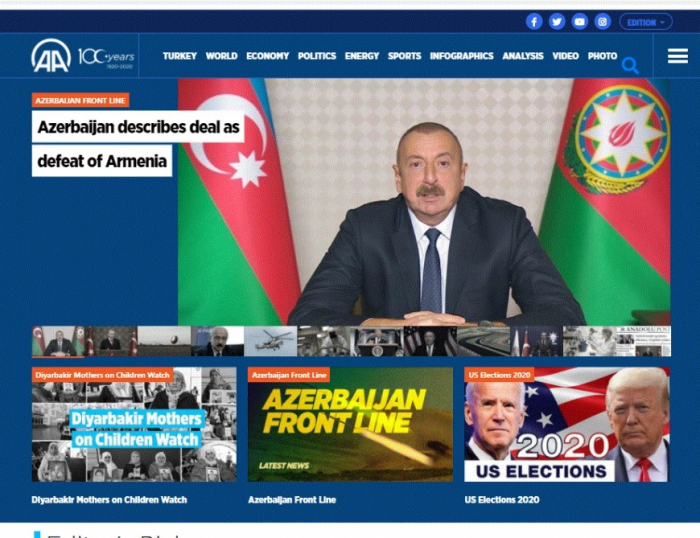Screen dimensions: 700x538
Task: Select the race track slider thumbnail
Action: [483, 342]
